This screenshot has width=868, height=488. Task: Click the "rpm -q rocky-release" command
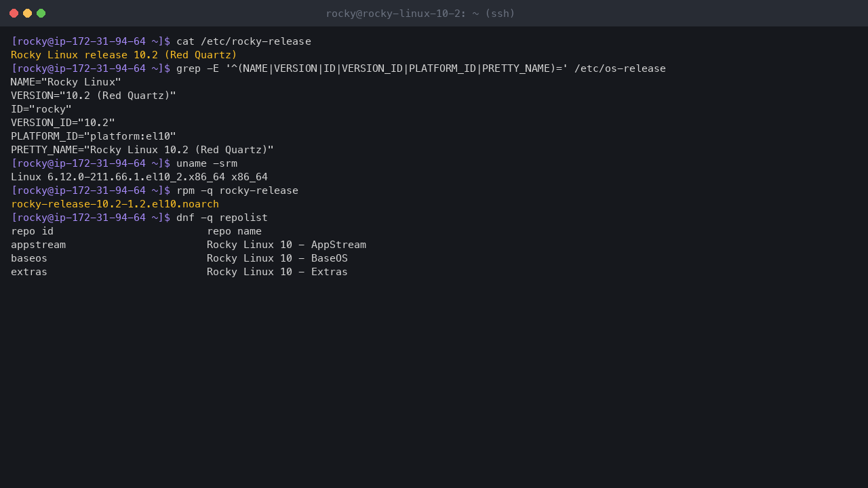(x=237, y=190)
